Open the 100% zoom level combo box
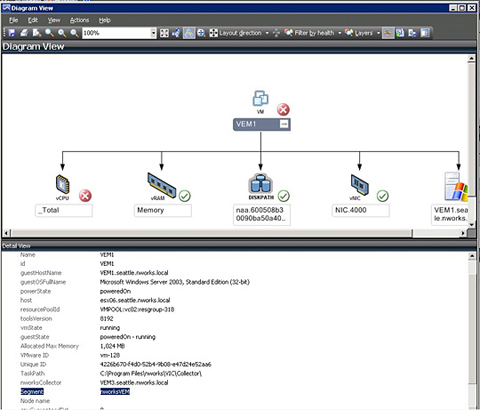 [x=153, y=33]
